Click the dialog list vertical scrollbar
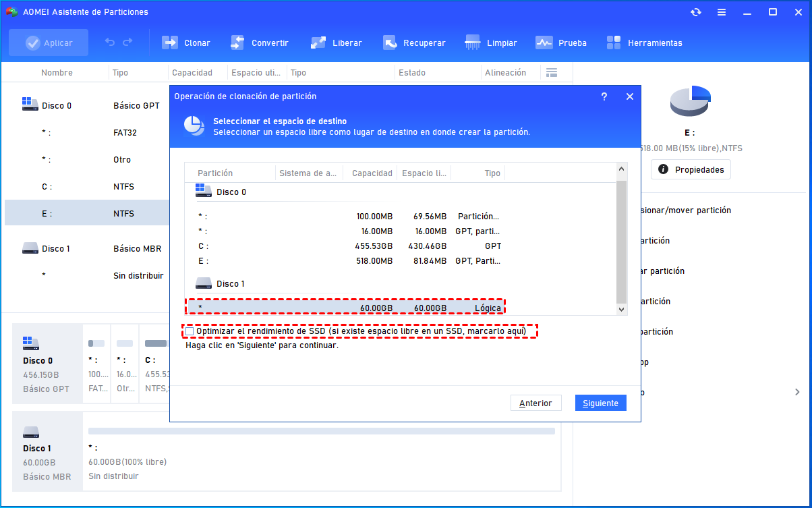The height and width of the screenshot is (508, 812). [622, 241]
